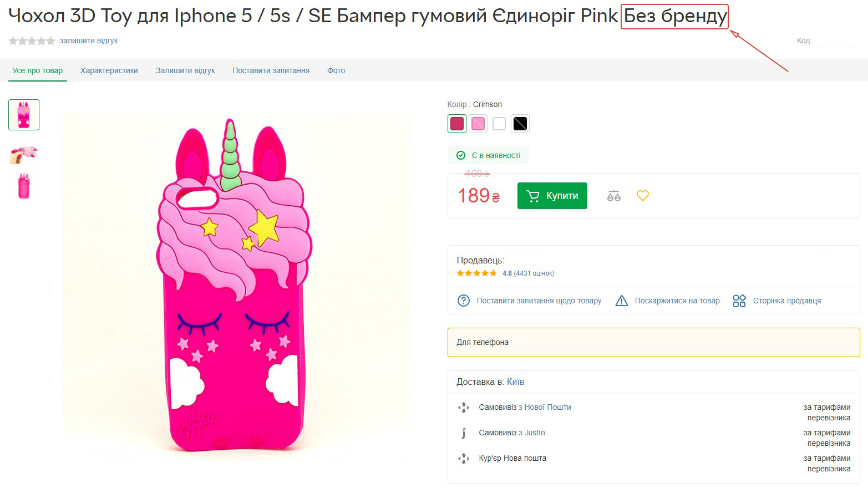Open the Характеристики tab

point(109,70)
